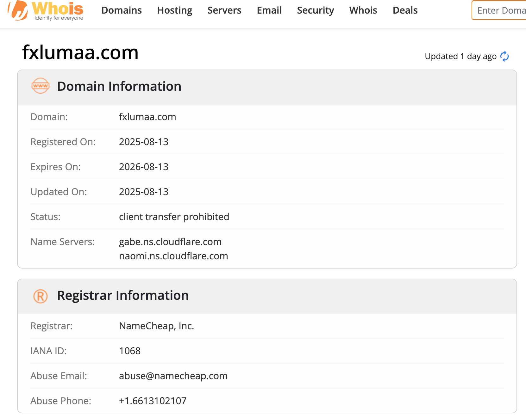Open the Email menu
Screen dimensions: 526x420
tap(269, 10)
